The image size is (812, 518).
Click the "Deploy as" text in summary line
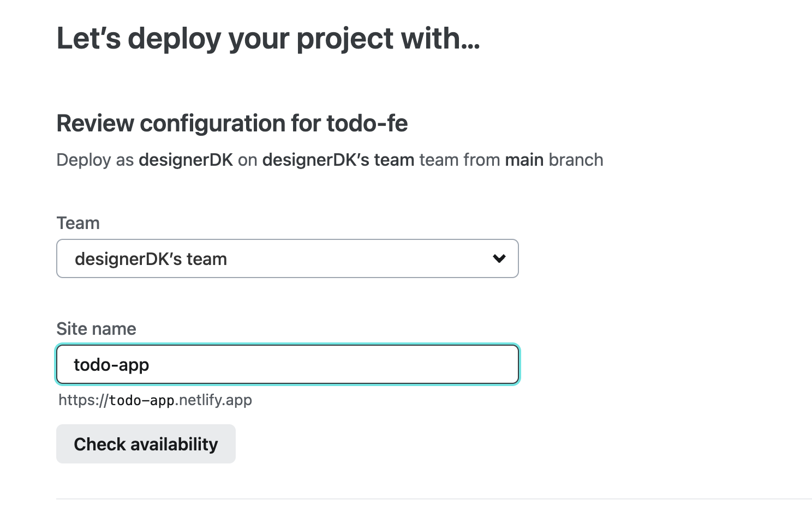tap(95, 160)
